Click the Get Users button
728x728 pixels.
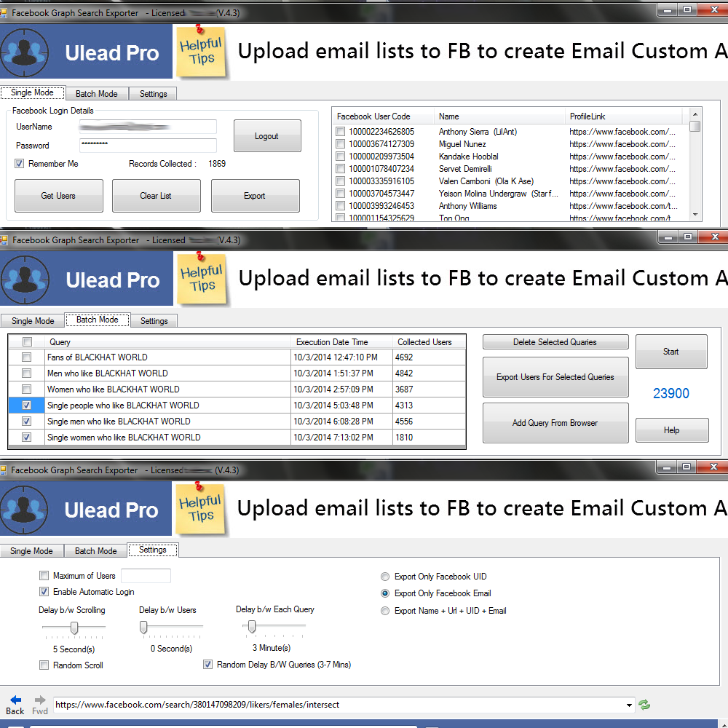click(x=58, y=196)
